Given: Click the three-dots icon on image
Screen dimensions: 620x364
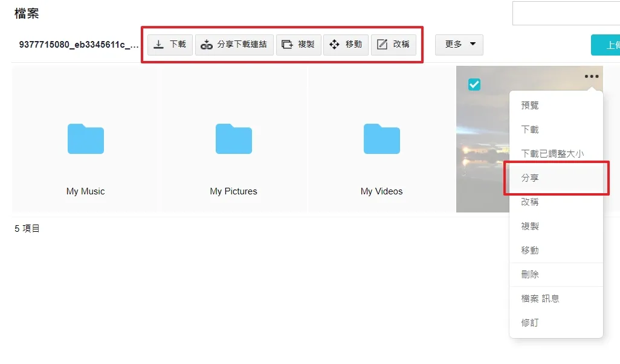Looking at the screenshot, I should [x=592, y=77].
